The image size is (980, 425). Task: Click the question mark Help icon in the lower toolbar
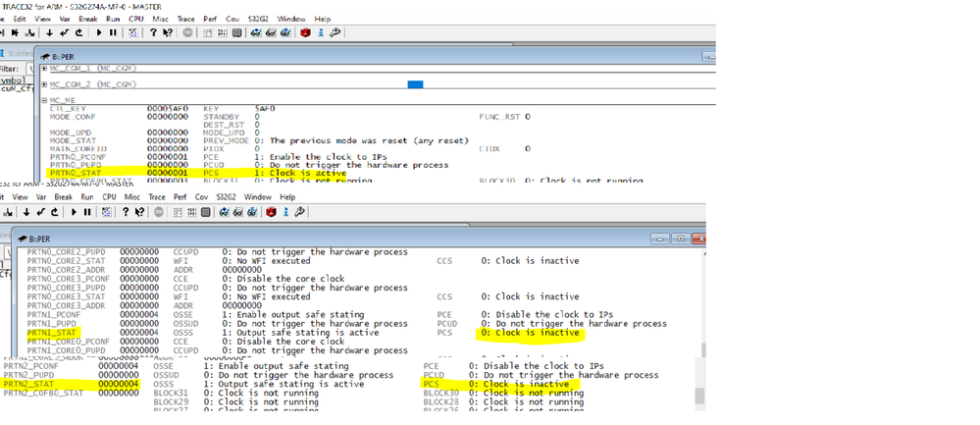pyautogui.click(x=125, y=212)
